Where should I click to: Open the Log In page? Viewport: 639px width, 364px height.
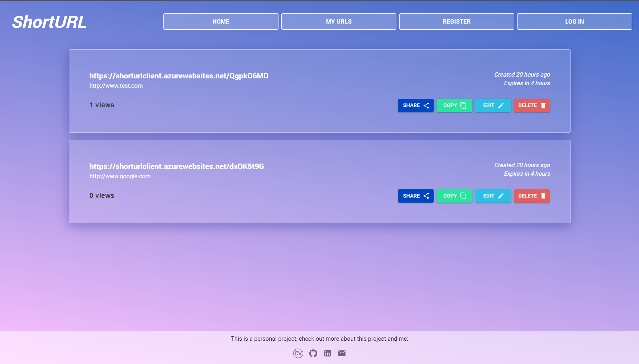click(x=574, y=21)
